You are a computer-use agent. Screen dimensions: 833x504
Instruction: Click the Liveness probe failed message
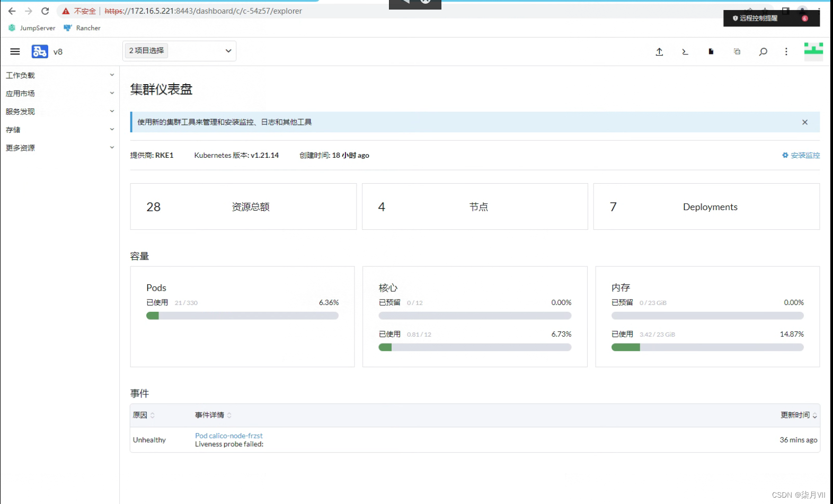(x=229, y=444)
